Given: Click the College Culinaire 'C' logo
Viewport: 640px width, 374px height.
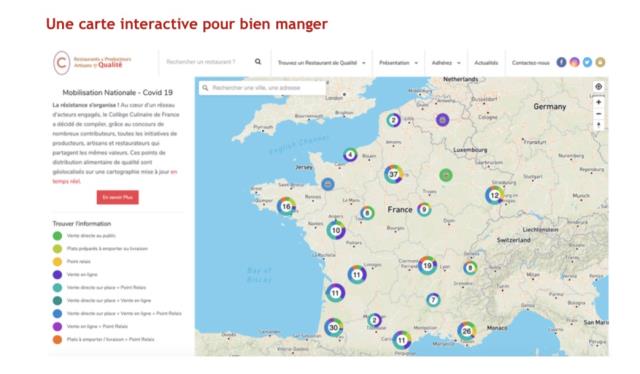Looking at the screenshot, I should [x=62, y=63].
